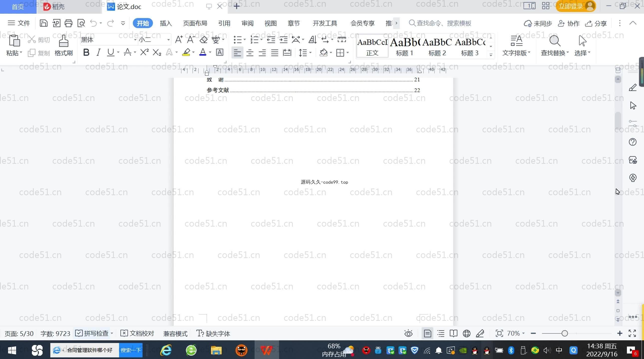Enter full screen mode icon
The width and height of the screenshot is (644, 359).
click(632, 333)
